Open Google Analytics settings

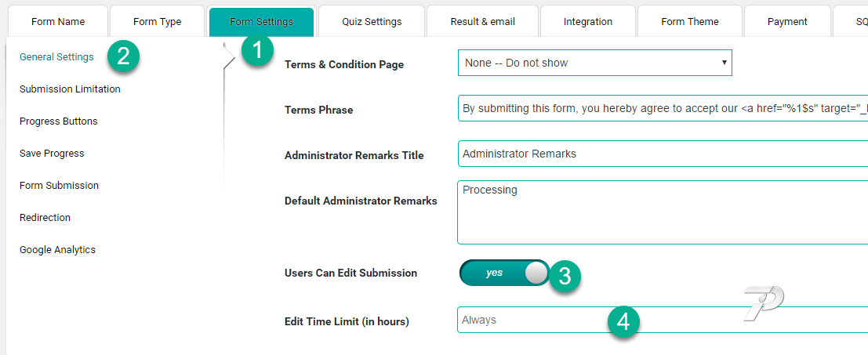point(57,250)
